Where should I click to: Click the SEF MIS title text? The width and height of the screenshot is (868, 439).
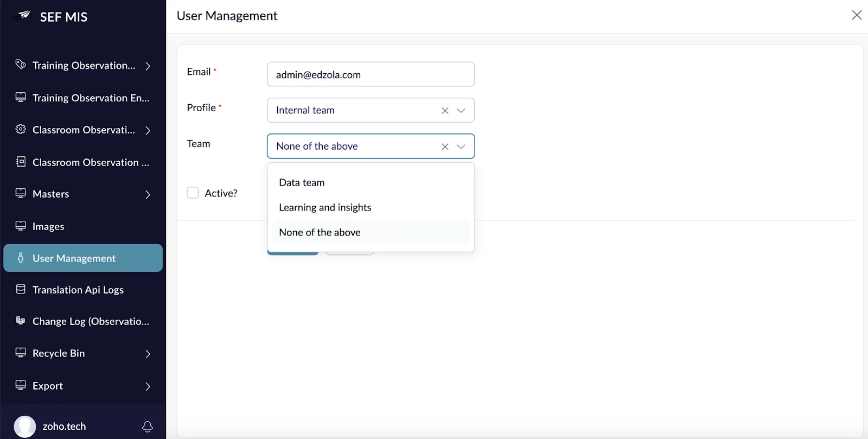[x=63, y=17]
